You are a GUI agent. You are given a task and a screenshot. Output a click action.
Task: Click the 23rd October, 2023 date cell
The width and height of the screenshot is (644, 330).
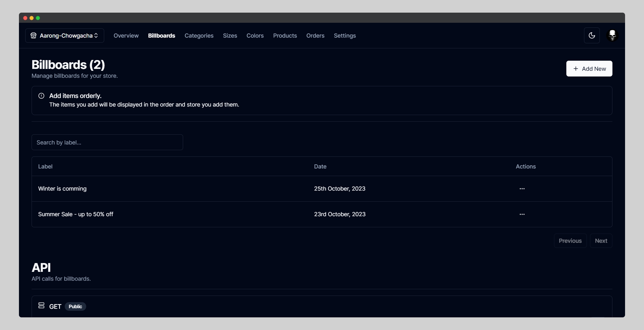[340, 214]
